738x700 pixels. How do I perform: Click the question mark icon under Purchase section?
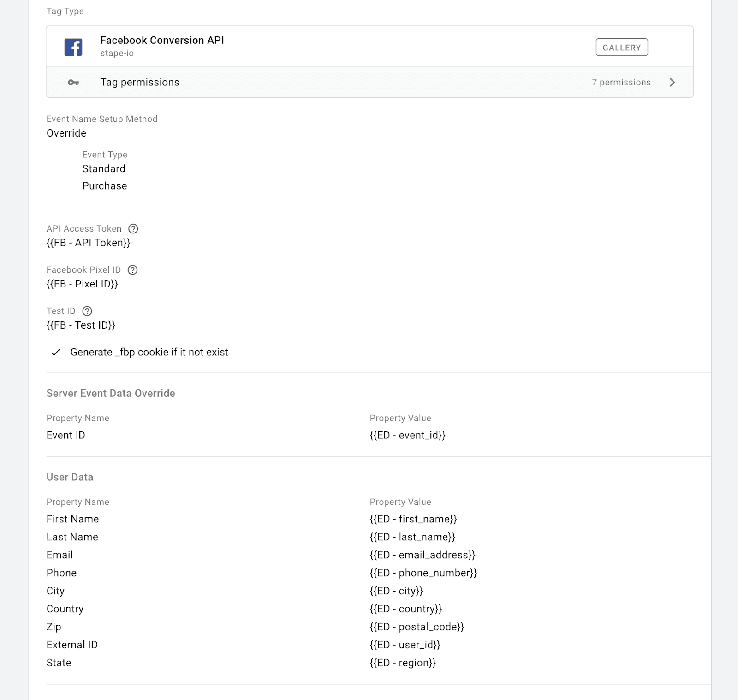pyautogui.click(x=133, y=228)
